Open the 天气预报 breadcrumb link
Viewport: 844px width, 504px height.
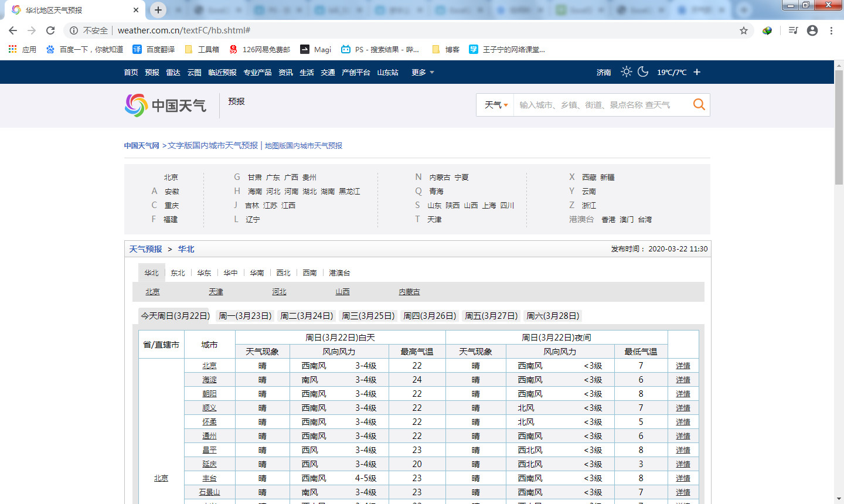pyautogui.click(x=145, y=249)
